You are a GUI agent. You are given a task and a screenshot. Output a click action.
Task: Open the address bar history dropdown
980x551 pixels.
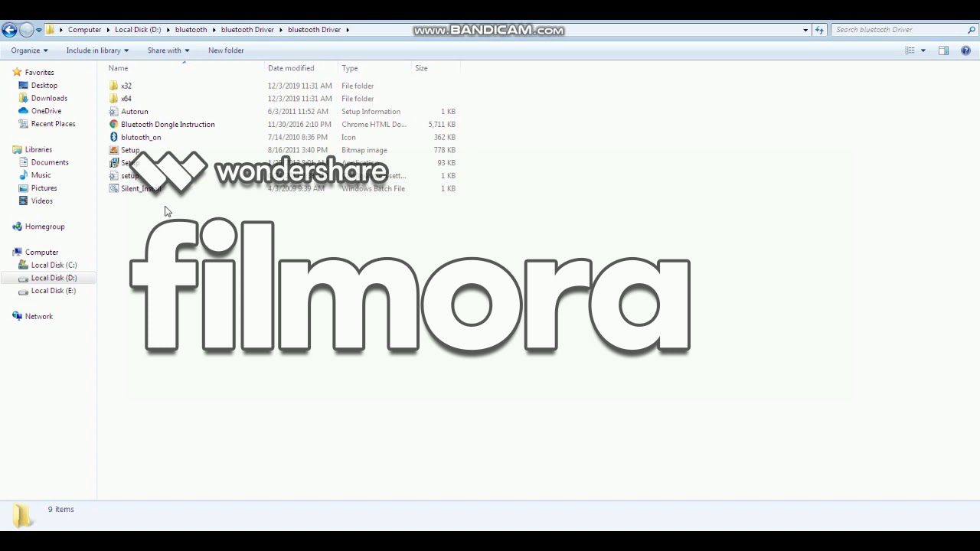coord(805,30)
